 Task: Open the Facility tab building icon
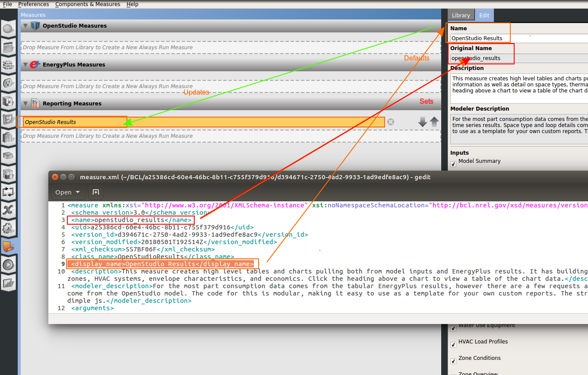coord(8,137)
